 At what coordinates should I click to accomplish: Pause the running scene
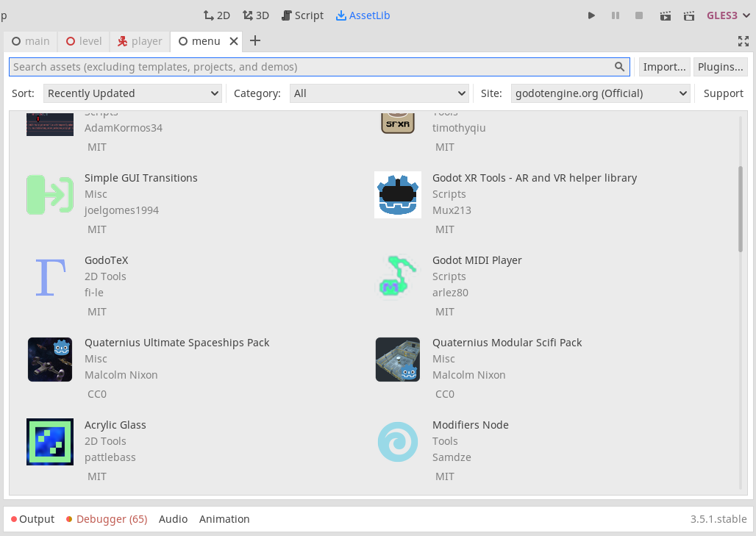coord(616,15)
